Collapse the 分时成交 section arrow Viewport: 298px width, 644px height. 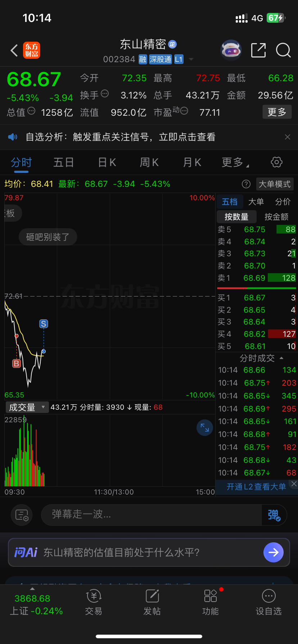click(281, 358)
